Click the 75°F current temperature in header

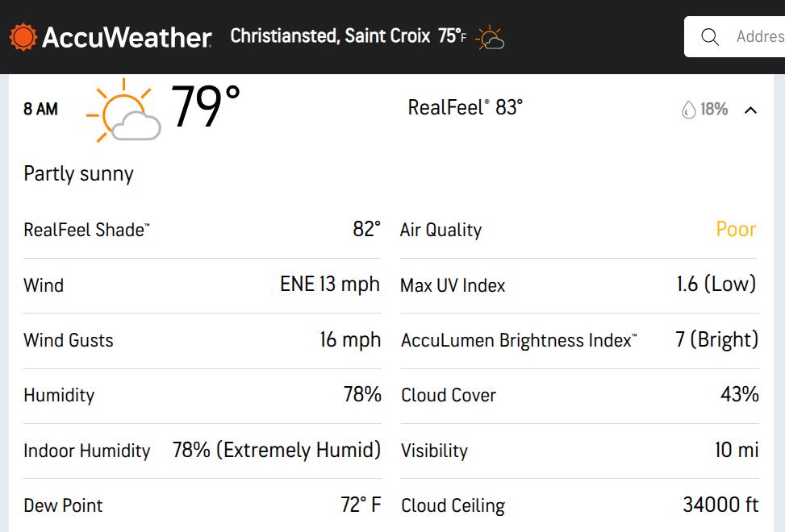pyautogui.click(x=452, y=36)
